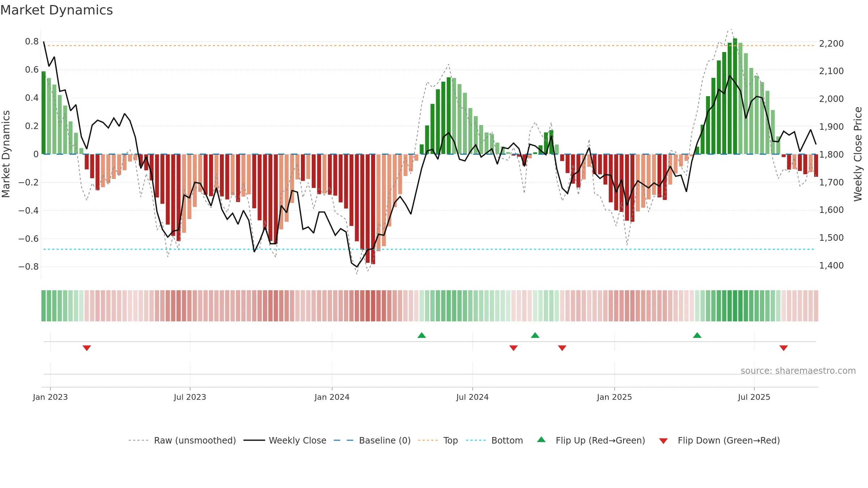The height and width of the screenshot is (488, 868).
Task: Click the Jan 2023 axis label
Action: coord(50,397)
